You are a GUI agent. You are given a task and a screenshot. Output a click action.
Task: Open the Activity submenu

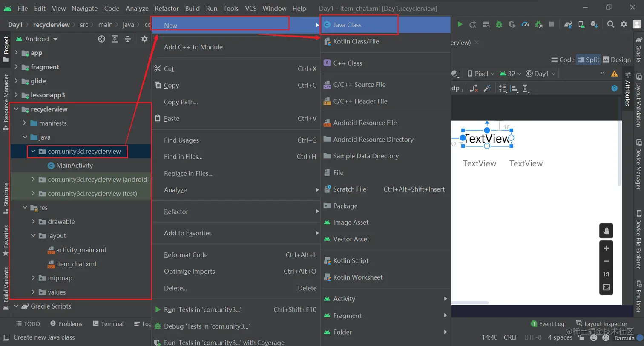coord(385,299)
